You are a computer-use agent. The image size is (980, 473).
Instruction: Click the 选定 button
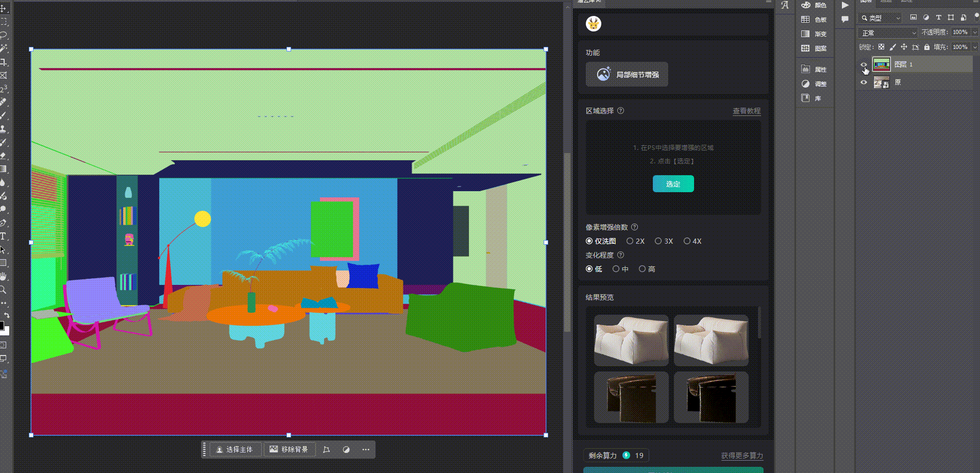(673, 184)
